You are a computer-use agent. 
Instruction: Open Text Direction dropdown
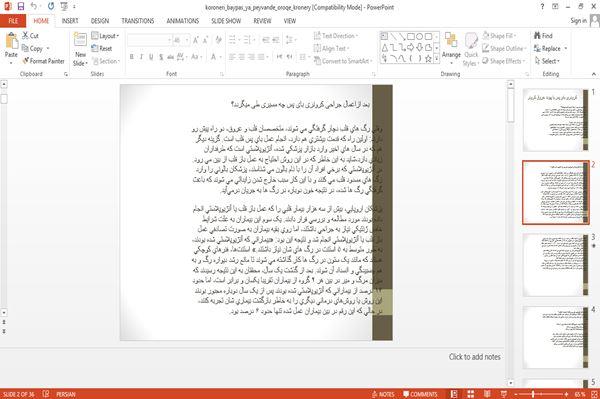click(x=336, y=36)
